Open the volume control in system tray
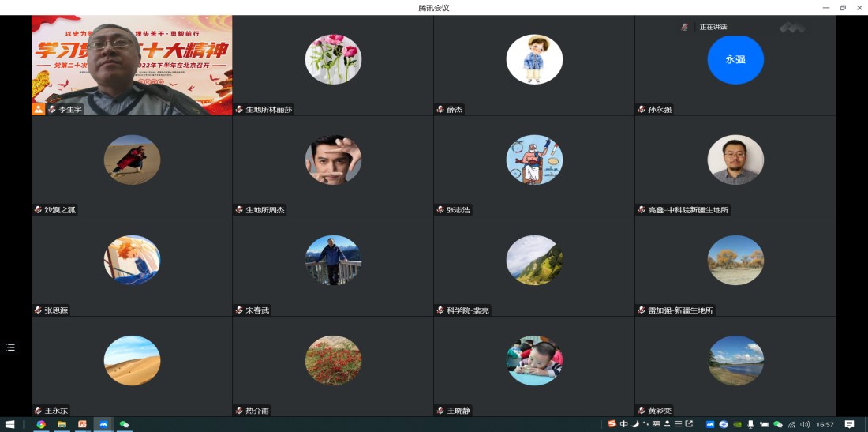This screenshot has width=868, height=432. pos(805,424)
